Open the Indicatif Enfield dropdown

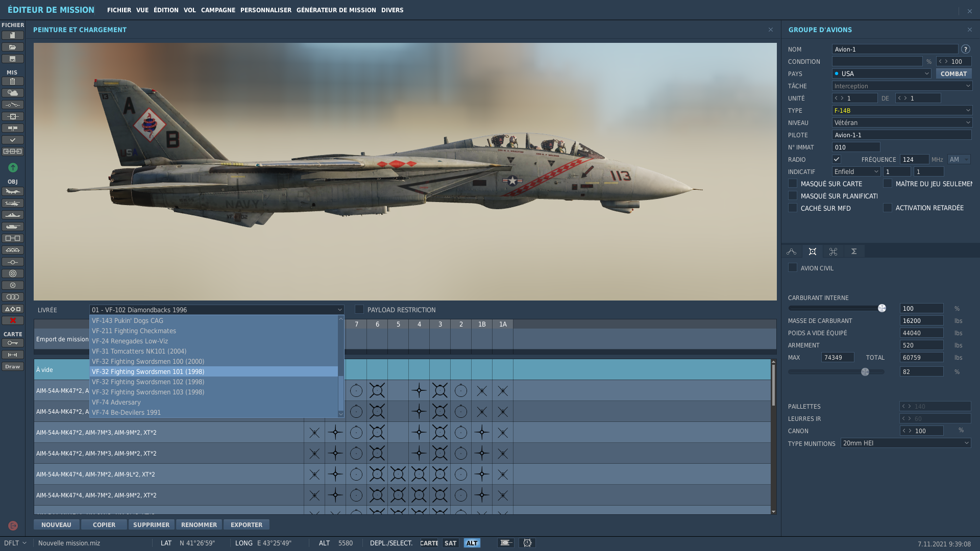coord(856,171)
